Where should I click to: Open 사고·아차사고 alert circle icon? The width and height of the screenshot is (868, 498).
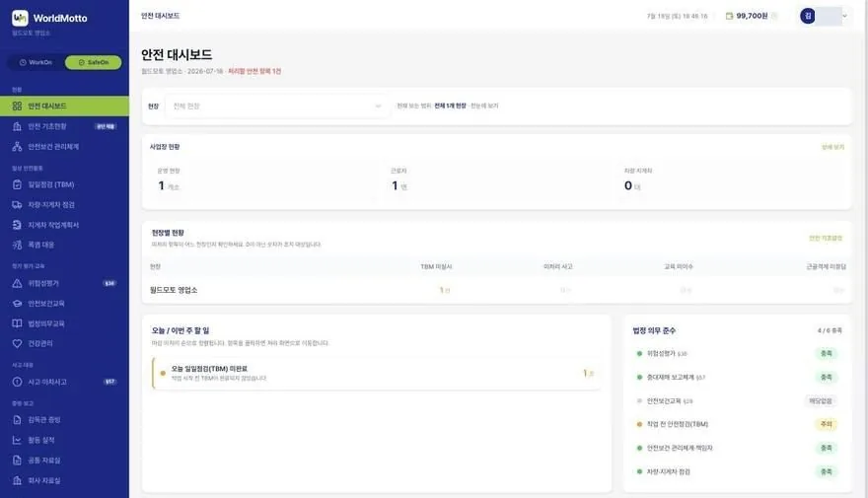click(17, 382)
